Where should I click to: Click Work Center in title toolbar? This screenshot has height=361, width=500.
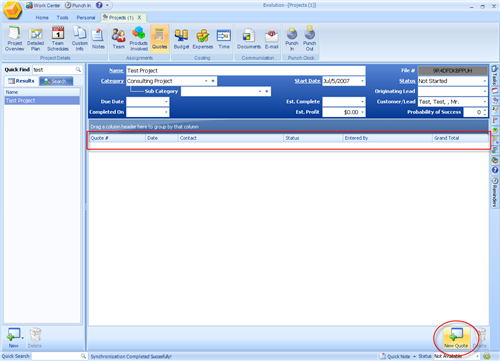(43, 5)
